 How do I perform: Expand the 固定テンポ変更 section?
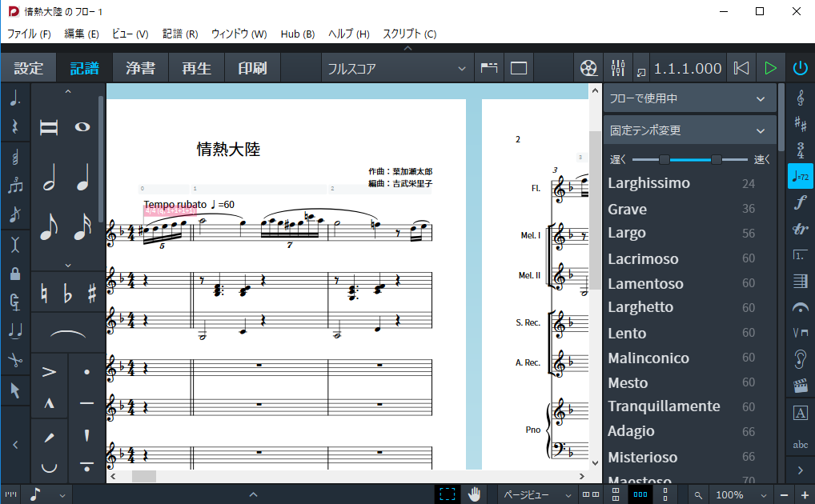point(689,130)
